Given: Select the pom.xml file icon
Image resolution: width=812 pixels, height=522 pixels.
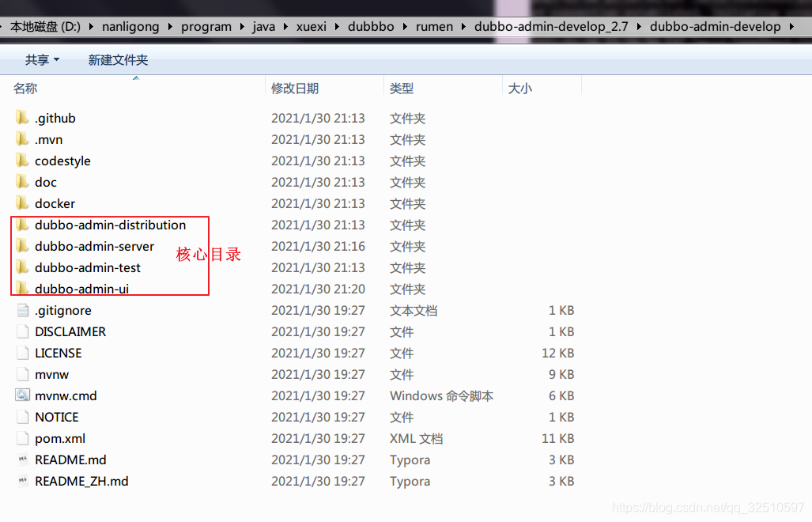Looking at the screenshot, I should [x=22, y=438].
